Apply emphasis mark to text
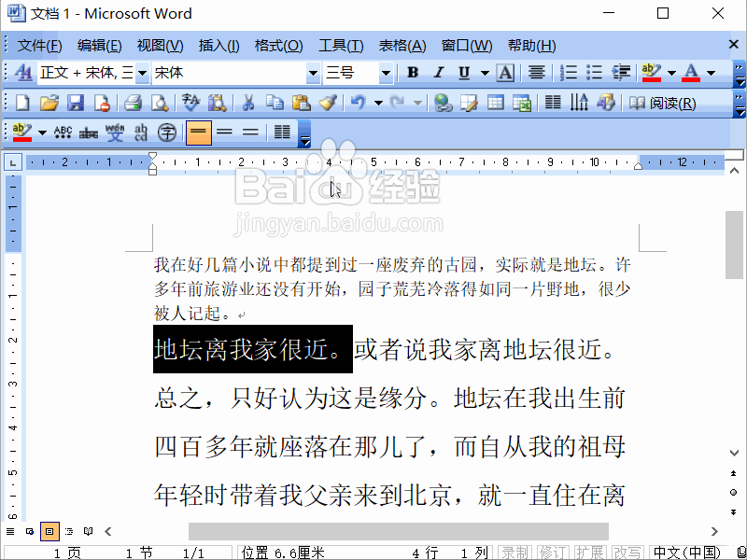This screenshot has width=747, height=560. pos(63,133)
